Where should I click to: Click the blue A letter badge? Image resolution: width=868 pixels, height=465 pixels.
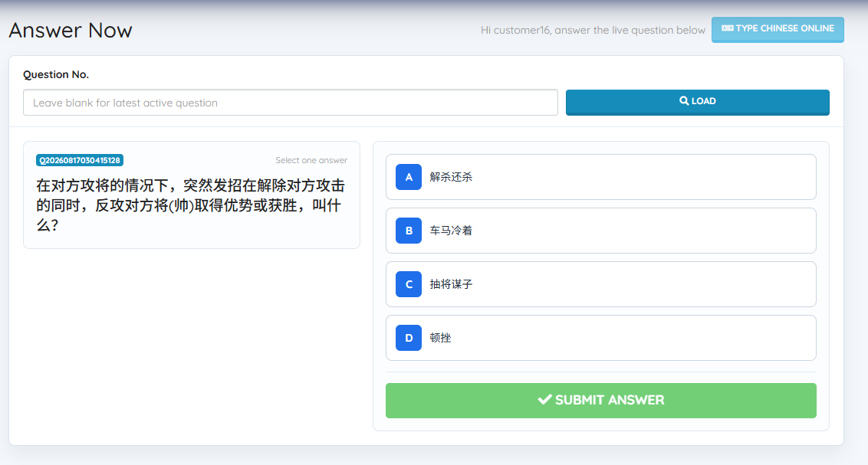pos(409,177)
